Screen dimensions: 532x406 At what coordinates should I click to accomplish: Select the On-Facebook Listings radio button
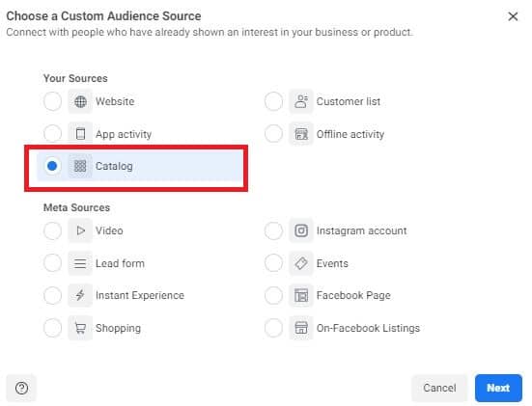coord(273,328)
